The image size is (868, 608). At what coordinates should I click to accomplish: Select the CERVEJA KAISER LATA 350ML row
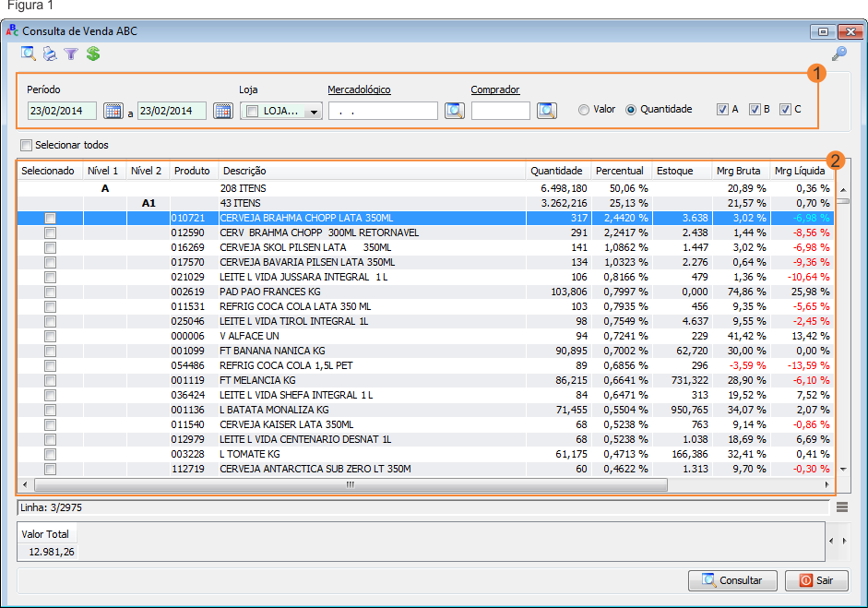pyautogui.click(x=425, y=424)
